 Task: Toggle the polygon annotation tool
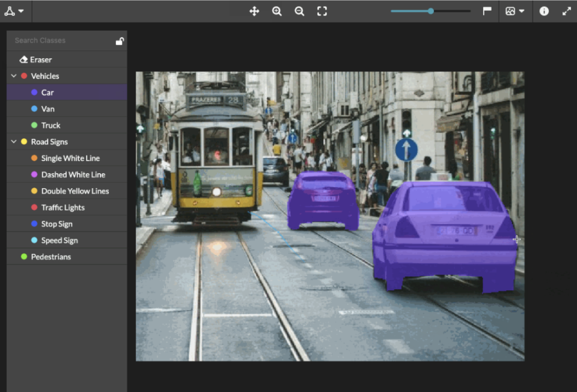(10, 10)
